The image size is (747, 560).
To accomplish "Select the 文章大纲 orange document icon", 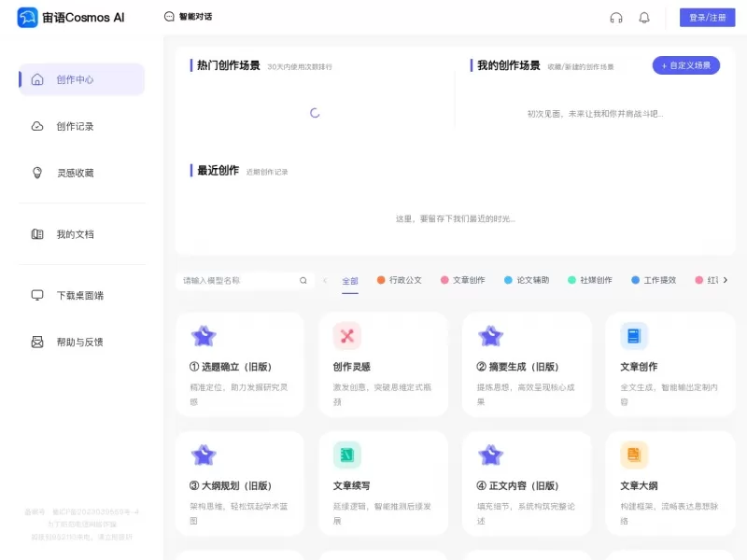I will [x=634, y=455].
